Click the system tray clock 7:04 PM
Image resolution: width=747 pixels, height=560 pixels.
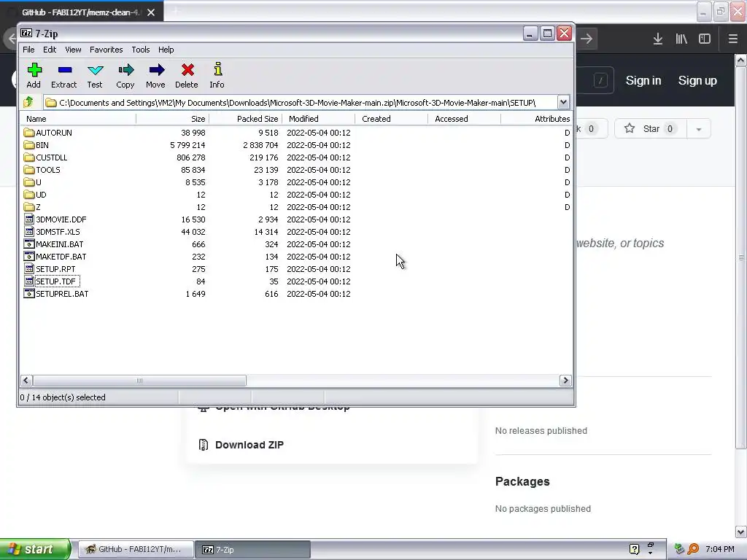pyautogui.click(x=720, y=549)
